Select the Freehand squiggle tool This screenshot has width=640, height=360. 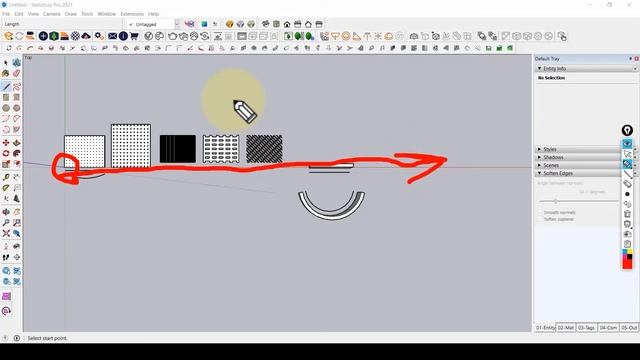16,87
